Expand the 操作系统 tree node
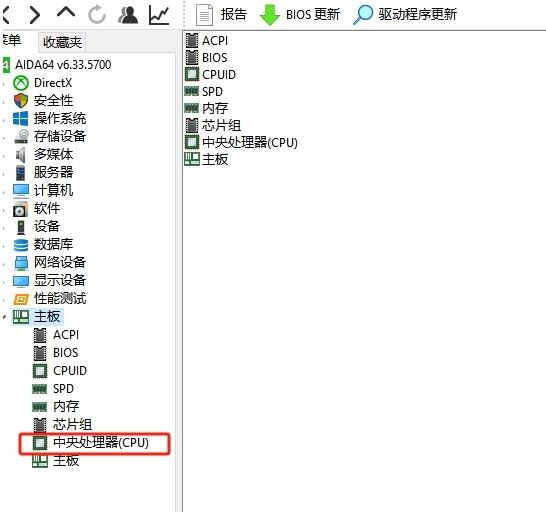Viewport: 546px width, 512px height. (4, 119)
